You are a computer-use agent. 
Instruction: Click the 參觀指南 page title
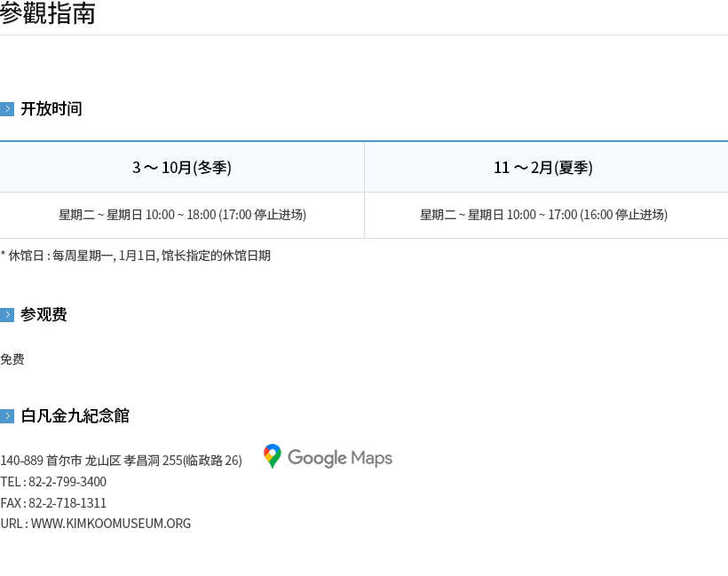pyautogui.click(x=49, y=13)
